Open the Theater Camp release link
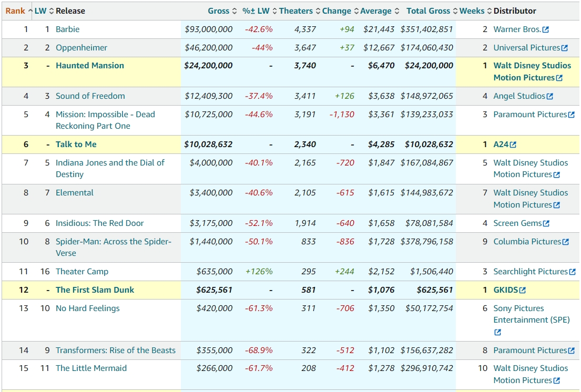The width and height of the screenshot is (581, 392). coord(82,271)
